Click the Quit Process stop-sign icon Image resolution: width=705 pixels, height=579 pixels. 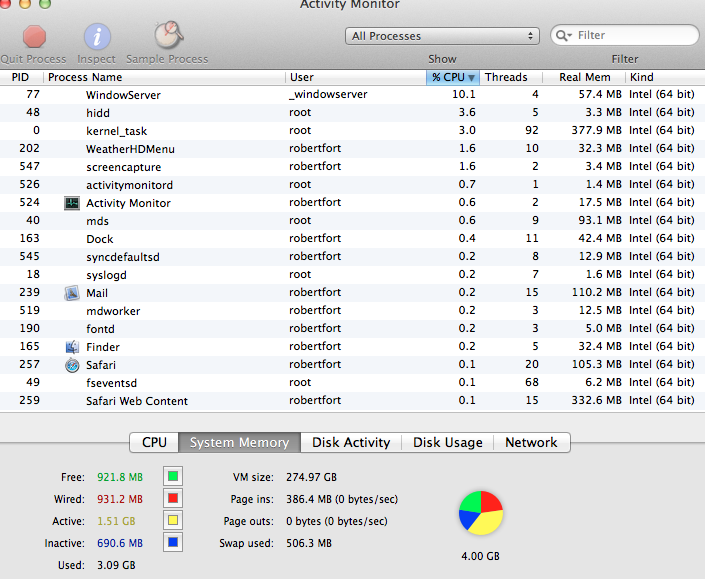(35, 36)
